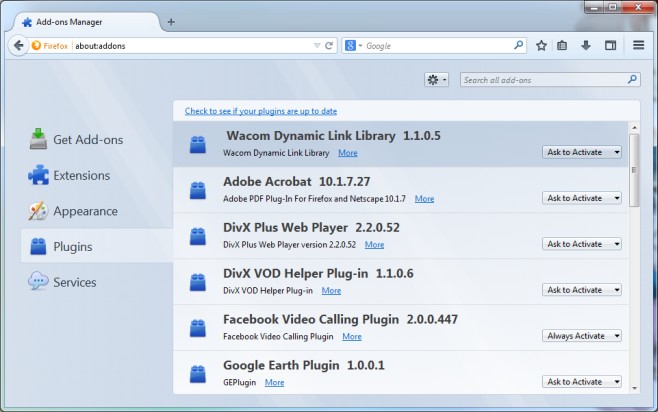Image resolution: width=658 pixels, height=412 pixels.
Task: Click the add-ons search magnifier icon
Action: pos(632,79)
